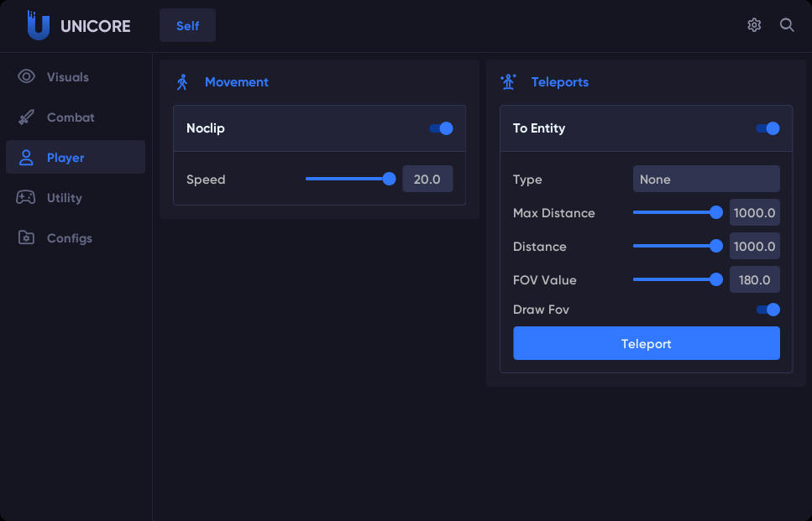Disable the Draw Fov toggle
The image size is (812, 521).
(767, 310)
